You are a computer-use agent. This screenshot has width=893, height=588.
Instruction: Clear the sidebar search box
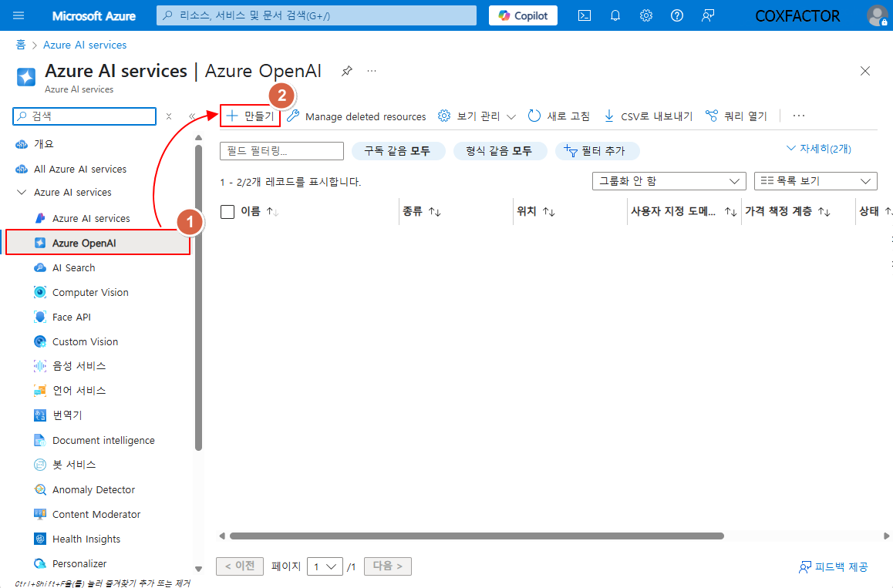pyautogui.click(x=169, y=116)
